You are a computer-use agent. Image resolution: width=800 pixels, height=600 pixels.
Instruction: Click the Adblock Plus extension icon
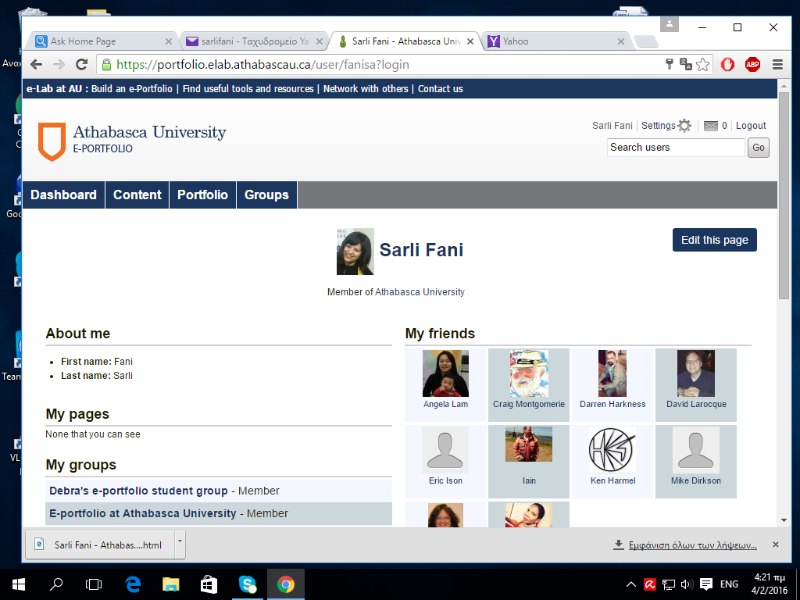tap(752, 64)
